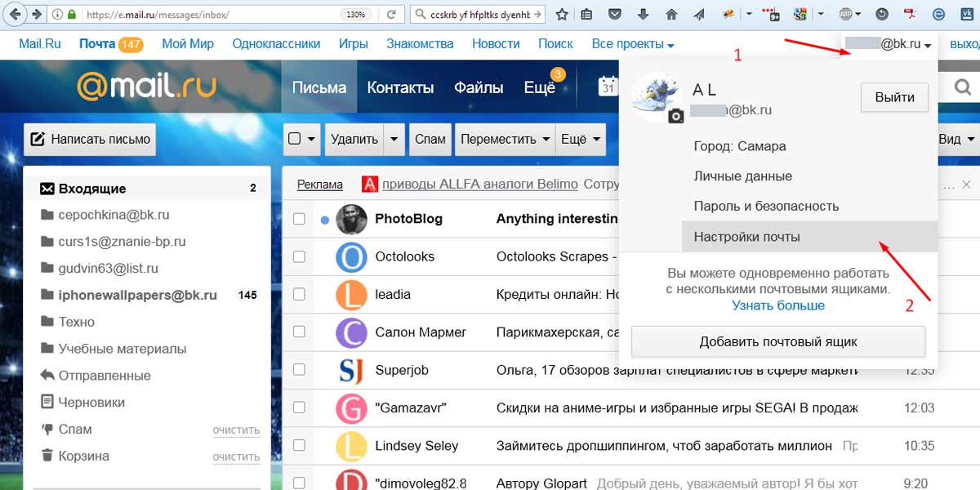Open the Ещё tab with badge 3
Screen dimensions: 980x490
(x=540, y=87)
